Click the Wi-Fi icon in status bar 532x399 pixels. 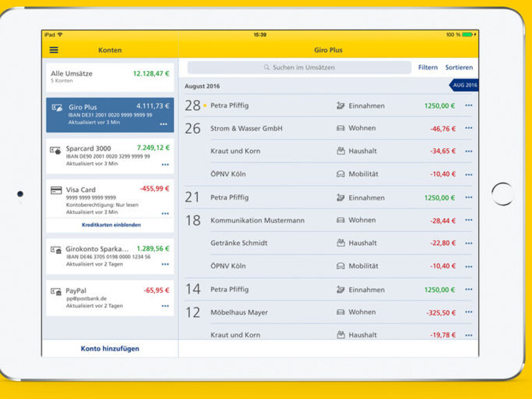(60, 35)
